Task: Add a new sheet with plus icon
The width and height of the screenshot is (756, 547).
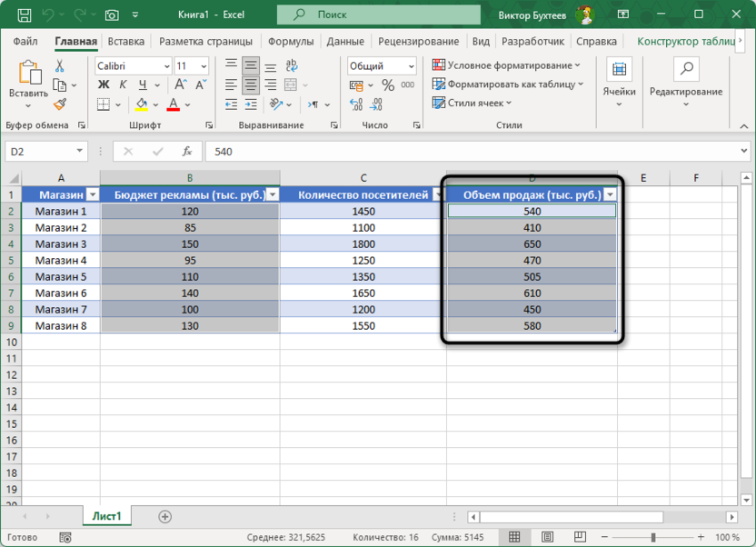Action: click(x=164, y=516)
